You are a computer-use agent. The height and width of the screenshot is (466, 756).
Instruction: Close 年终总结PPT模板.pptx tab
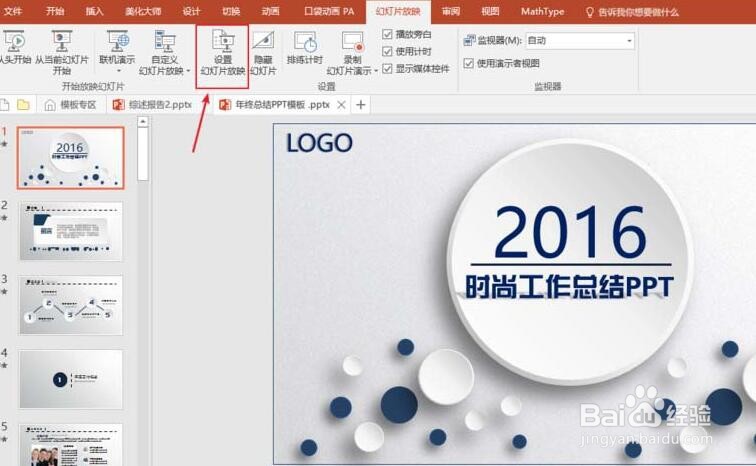[341, 105]
